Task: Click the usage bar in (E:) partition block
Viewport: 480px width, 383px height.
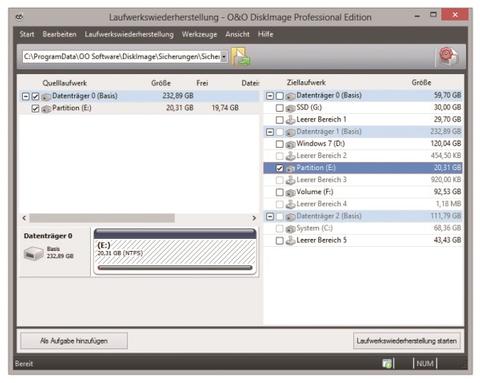Action: click(175, 268)
